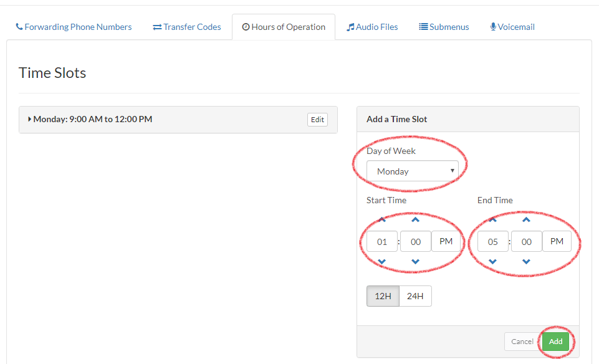The image size is (599, 364).
Task: Click the Start Time hour field showing 01
Action: 381,241
